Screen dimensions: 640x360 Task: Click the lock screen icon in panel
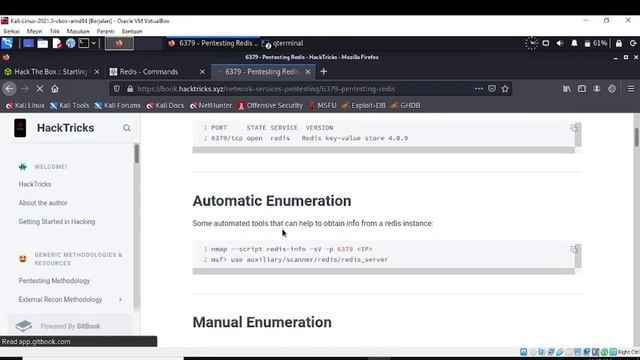[x=619, y=43]
